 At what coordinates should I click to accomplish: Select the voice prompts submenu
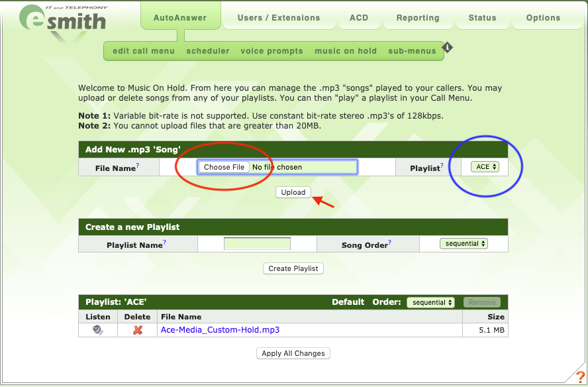tap(271, 51)
